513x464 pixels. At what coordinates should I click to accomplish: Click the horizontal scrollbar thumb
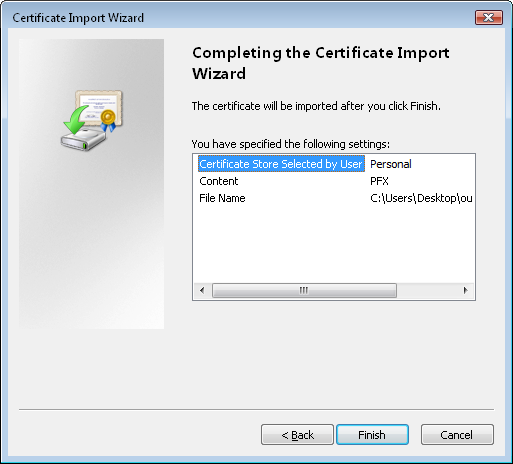[304, 290]
